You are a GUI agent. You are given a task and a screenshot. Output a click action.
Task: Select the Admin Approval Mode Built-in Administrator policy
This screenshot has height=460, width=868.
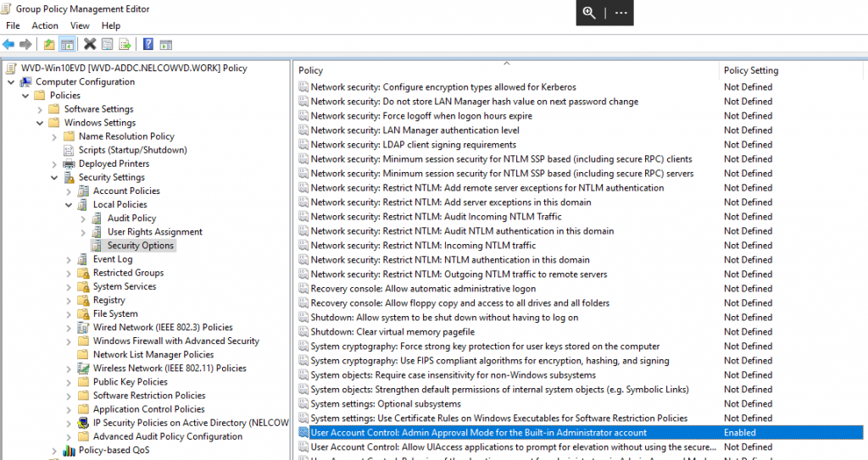pyautogui.click(x=478, y=433)
